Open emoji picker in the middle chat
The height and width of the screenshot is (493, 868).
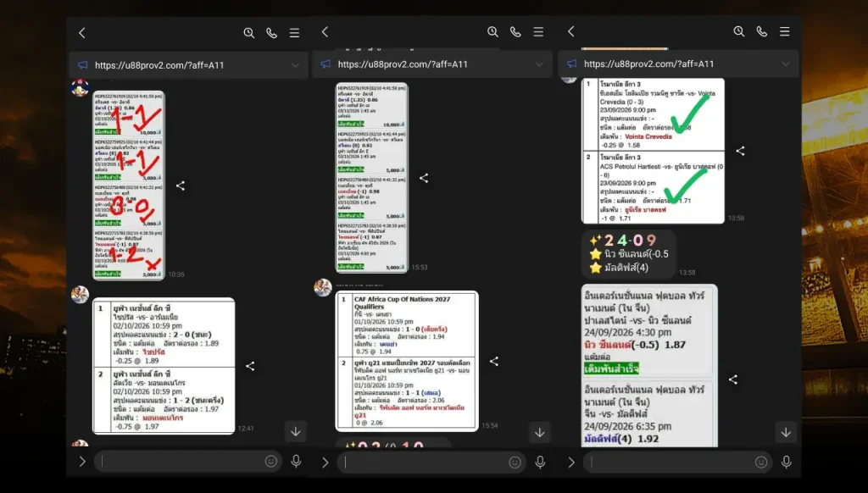click(515, 462)
